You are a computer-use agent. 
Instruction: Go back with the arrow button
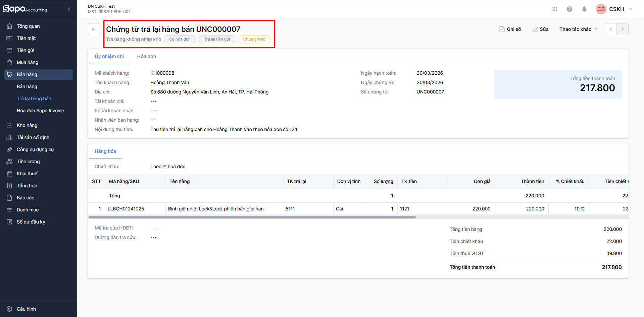point(94,29)
